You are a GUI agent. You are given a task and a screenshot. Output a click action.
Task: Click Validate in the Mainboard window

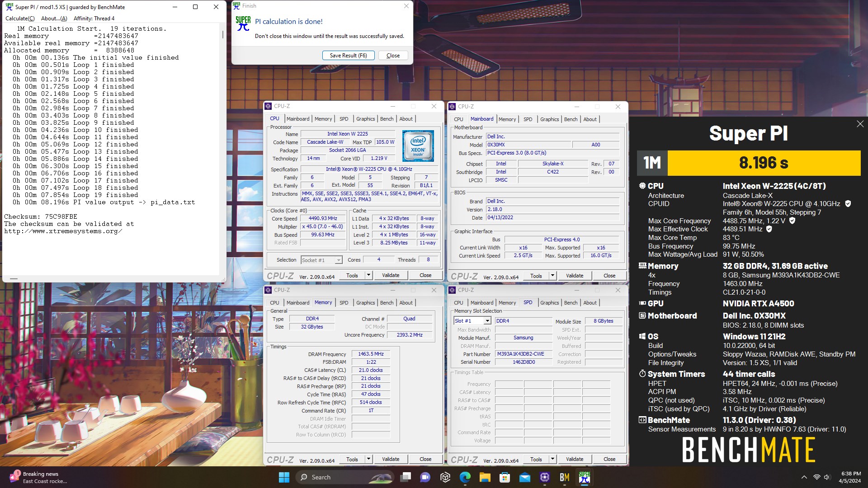click(x=575, y=276)
